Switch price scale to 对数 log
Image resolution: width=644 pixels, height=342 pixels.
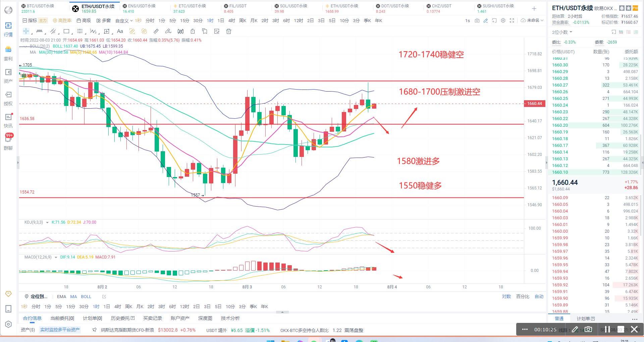[506, 297]
